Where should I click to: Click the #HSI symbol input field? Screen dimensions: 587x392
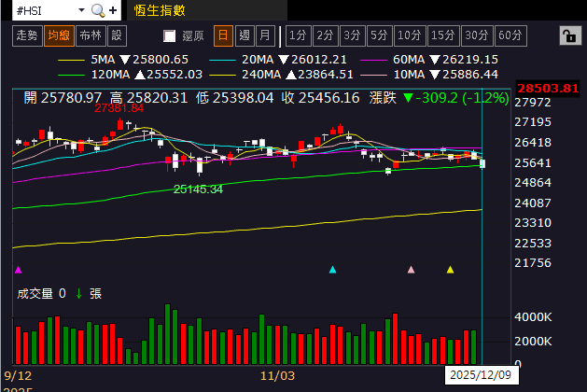click(x=45, y=10)
